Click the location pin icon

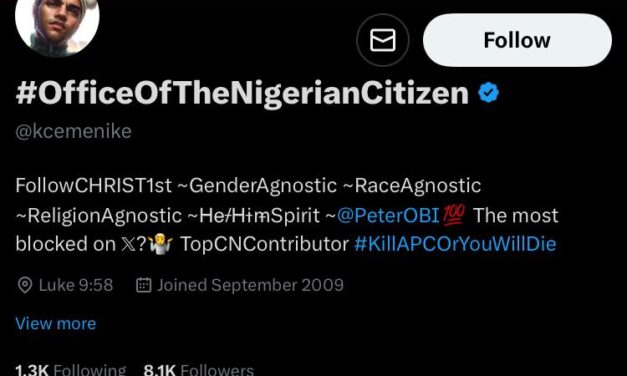click(25, 285)
